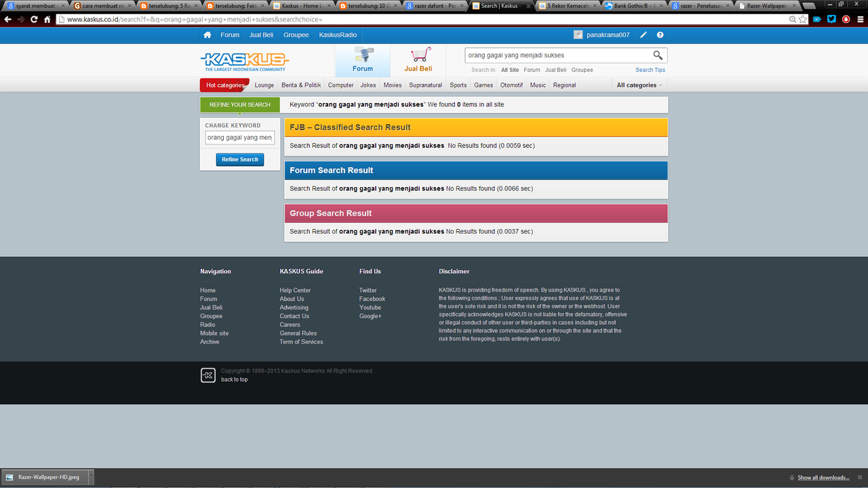Open the Term of Services footer link
868x488 pixels.
[x=301, y=342]
